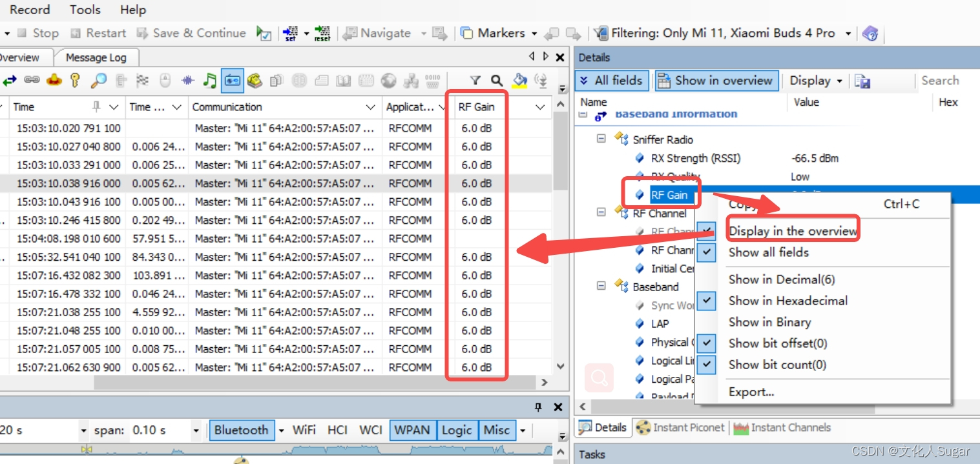Click the sombrero hat icon in overview toolbar
This screenshot has height=464, width=980.
click(x=54, y=80)
